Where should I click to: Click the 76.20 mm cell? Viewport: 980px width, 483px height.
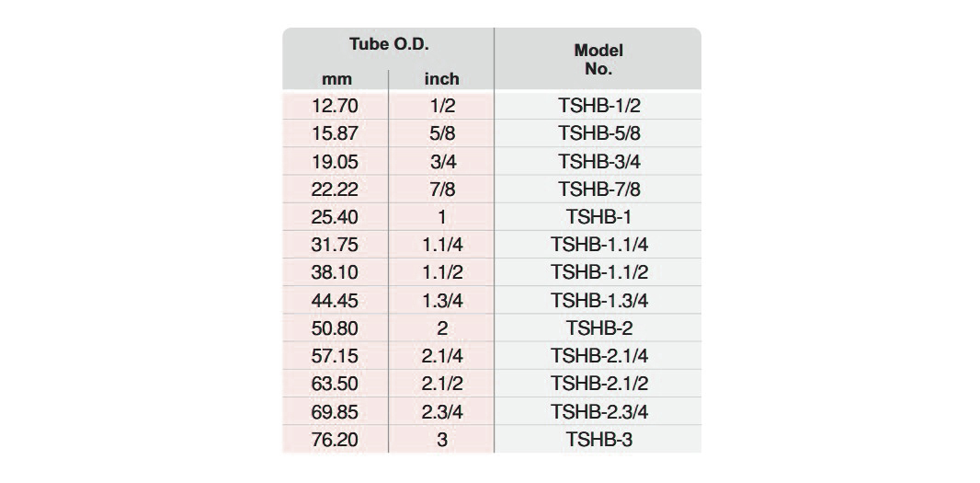(336, 440)
